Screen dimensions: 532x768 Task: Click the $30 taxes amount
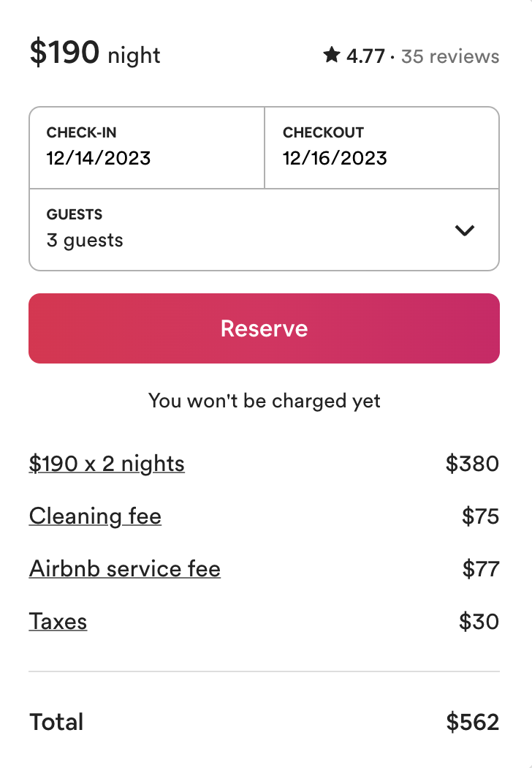(x=479, y=622)
